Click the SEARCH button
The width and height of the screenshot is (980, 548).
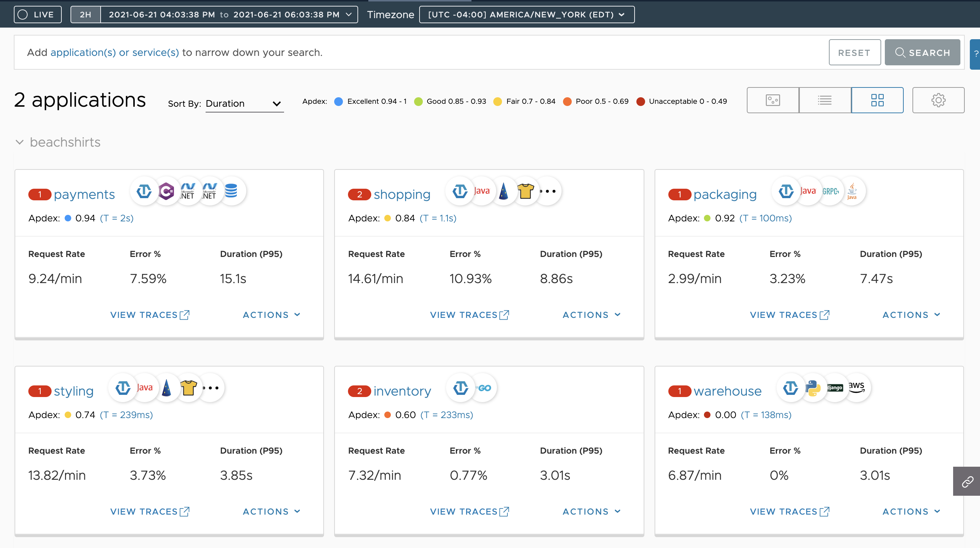(922, 53)
